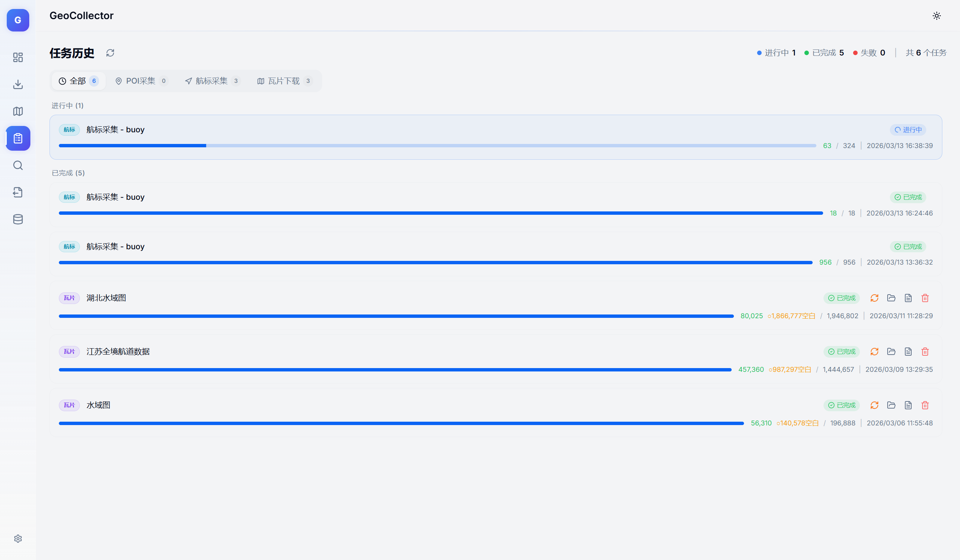The width and height of the screenshot is (960, 560).
Task: Toggle the light/dark theme sun icon
Action: (936, 16)
